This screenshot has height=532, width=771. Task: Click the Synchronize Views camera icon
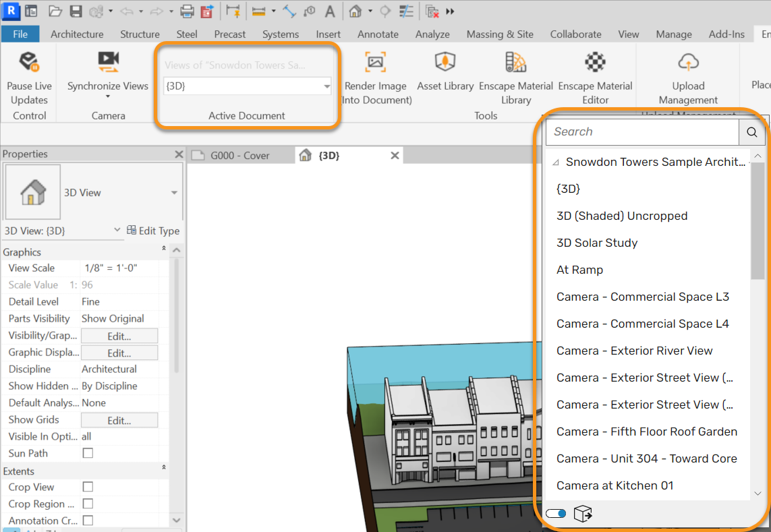click(108, 61)
